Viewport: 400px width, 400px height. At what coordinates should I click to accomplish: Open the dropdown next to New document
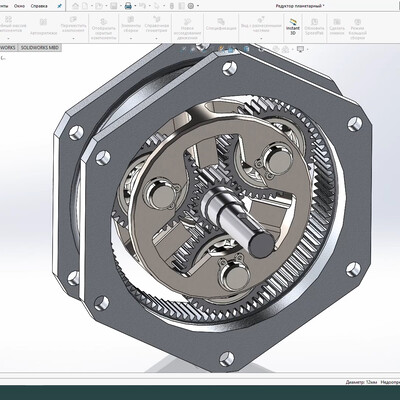(x=91, y=6)
